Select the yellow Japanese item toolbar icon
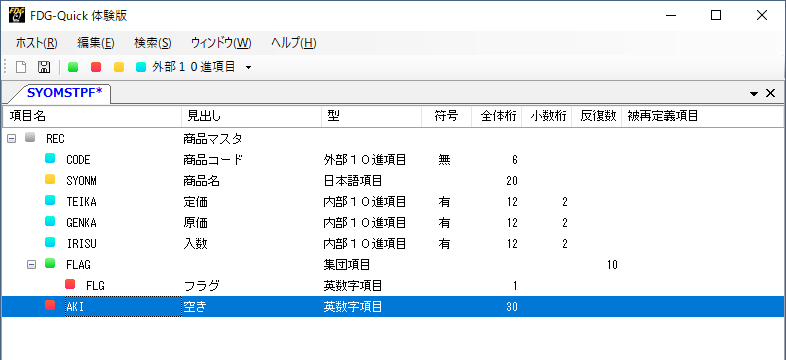Screen dimensions: 786x360 [x=119, y=67]
